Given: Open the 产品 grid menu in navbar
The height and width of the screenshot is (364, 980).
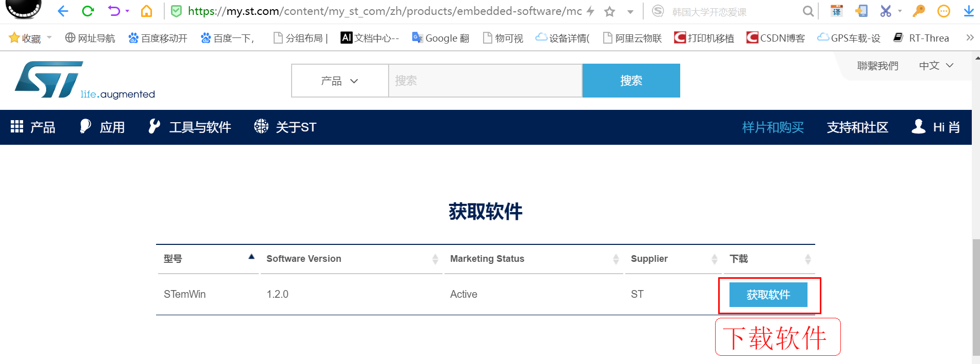Looking at the screenshot, I should pyautogui.click(x=33, y=127).
